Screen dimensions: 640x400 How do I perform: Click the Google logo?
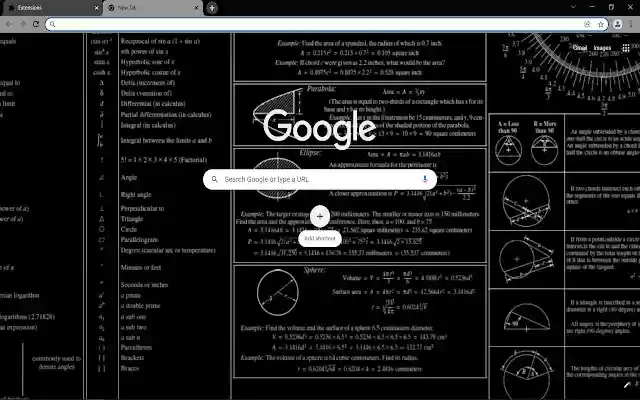[320, 128]
